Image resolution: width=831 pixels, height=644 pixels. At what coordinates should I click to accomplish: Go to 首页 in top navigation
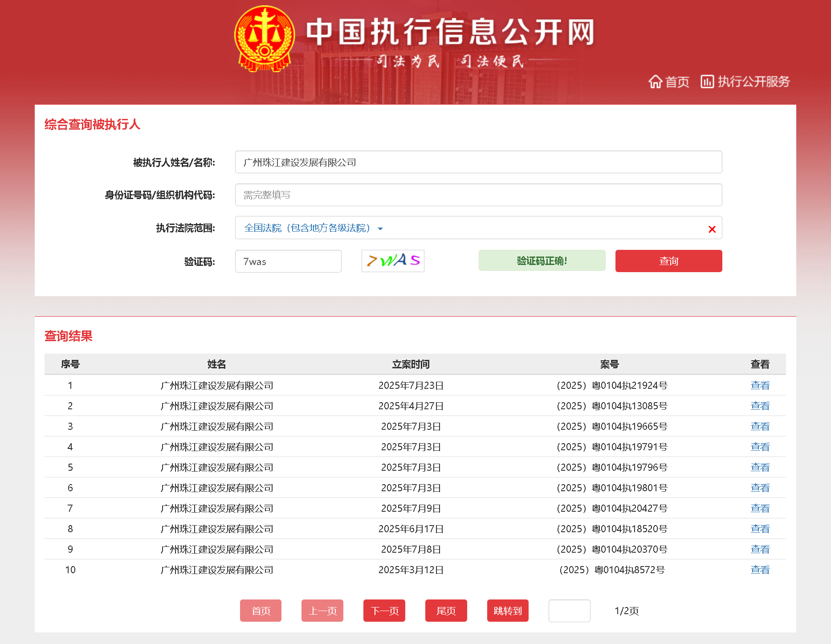coord(677,82)
